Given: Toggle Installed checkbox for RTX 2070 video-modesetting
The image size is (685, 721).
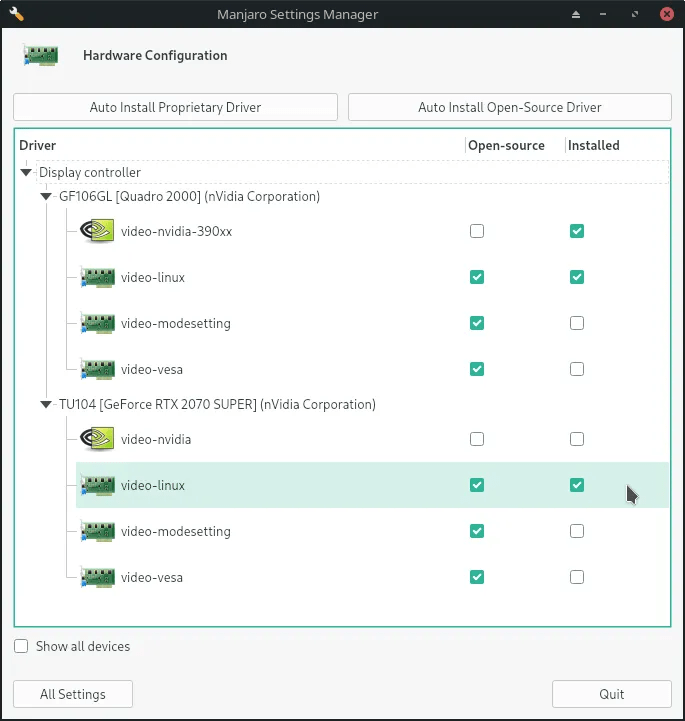Looking at the screenshot, I should (577, 531).
